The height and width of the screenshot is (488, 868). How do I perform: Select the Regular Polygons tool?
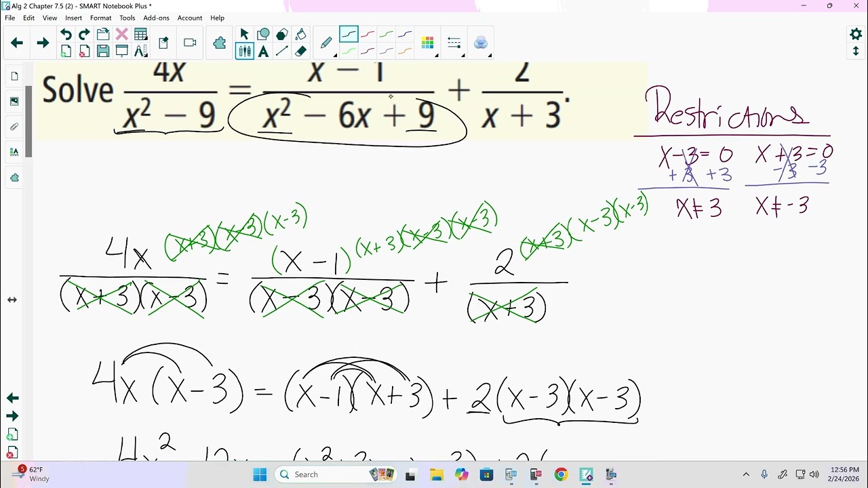tap(282, 35)
